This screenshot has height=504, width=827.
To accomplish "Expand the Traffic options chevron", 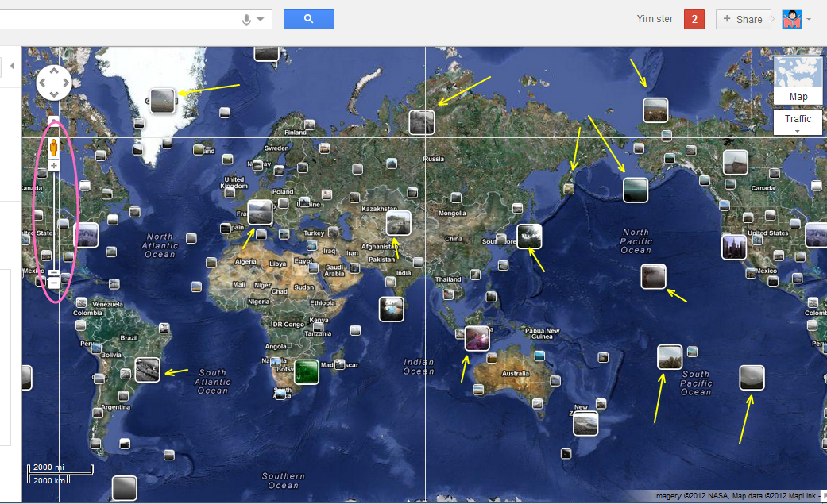I will click(798, 130).
